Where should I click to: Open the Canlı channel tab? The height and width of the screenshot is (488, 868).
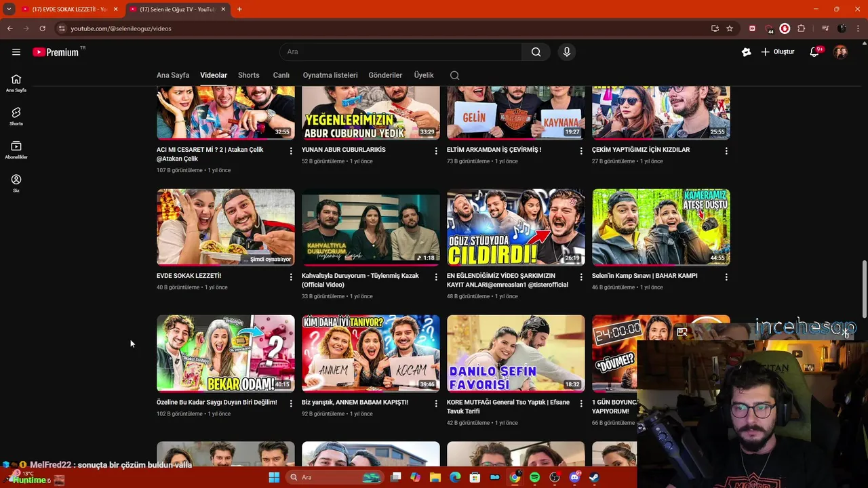click(281, 75)
